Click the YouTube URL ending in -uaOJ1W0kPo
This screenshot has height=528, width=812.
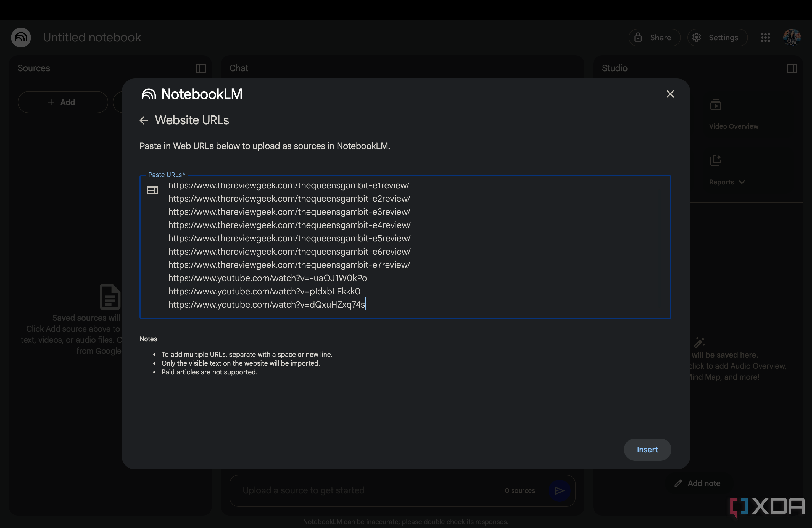(x=267, y=278)
